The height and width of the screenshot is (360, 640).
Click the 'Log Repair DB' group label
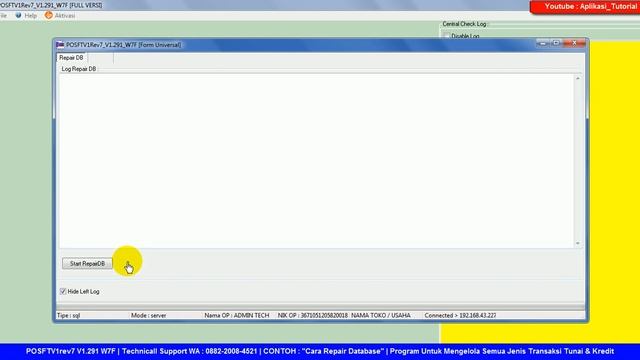point(79,69)
